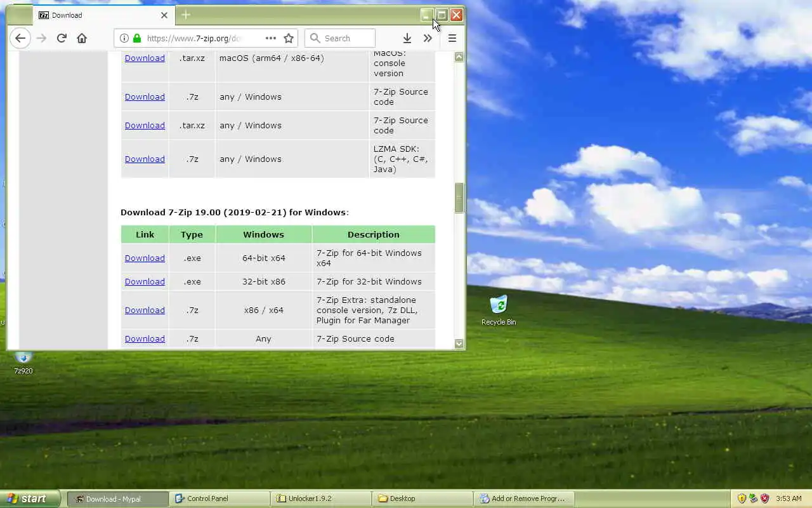812x508 pixels.
Task: Maximize the Mypal browser window
Action: coord(442,15)
